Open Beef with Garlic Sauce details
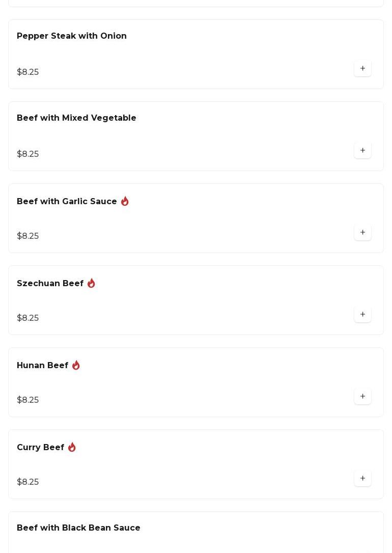This screenshot has width=392, height=553. pos(67,202)
